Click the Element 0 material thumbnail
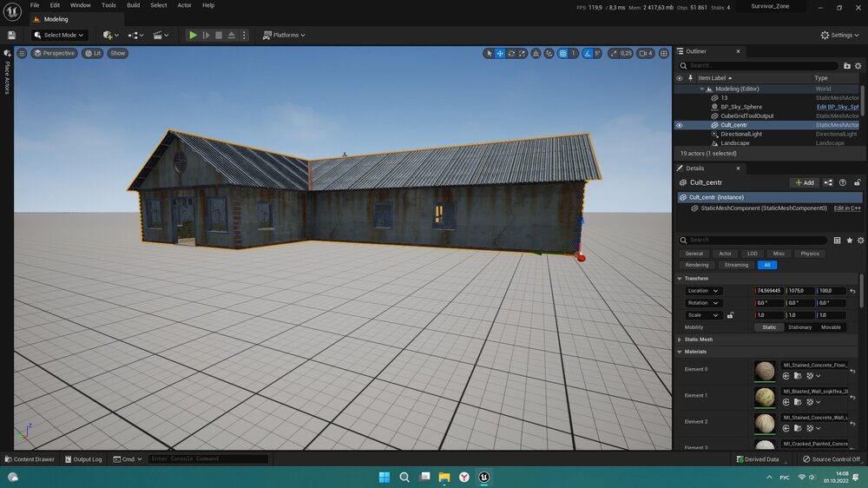Image resolution: width=868 pixels, height=488 pixels. tap(766, 371)
